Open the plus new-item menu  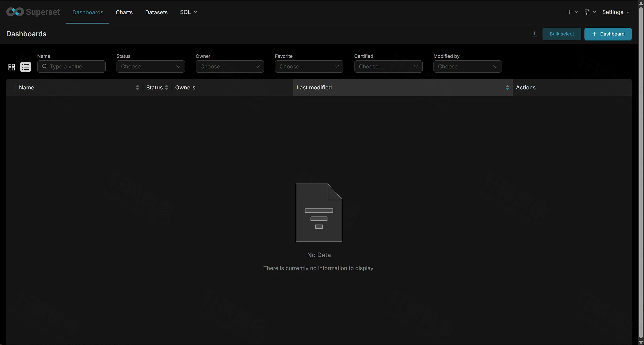click(x=572, y=12)
